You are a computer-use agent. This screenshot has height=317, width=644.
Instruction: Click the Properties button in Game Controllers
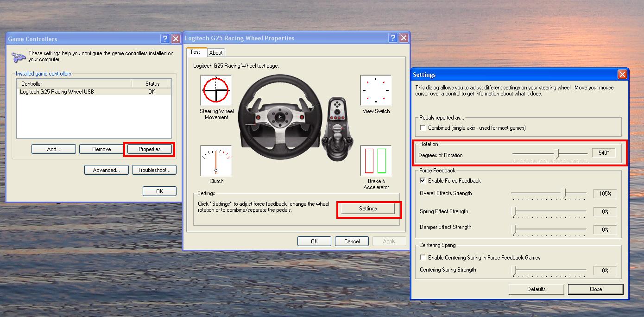click(149, 149)
